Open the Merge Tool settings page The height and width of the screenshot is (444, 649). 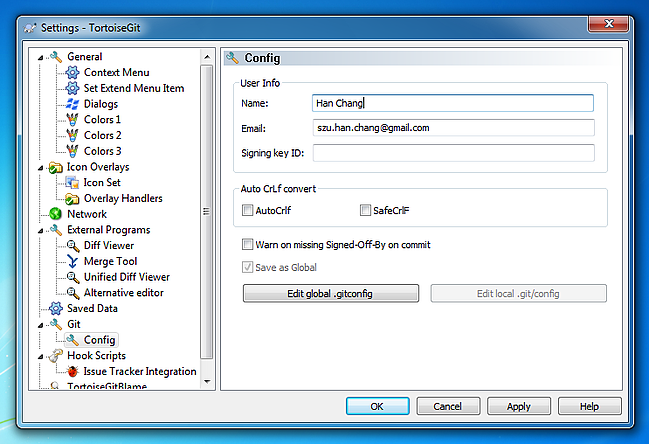[111, 261]
